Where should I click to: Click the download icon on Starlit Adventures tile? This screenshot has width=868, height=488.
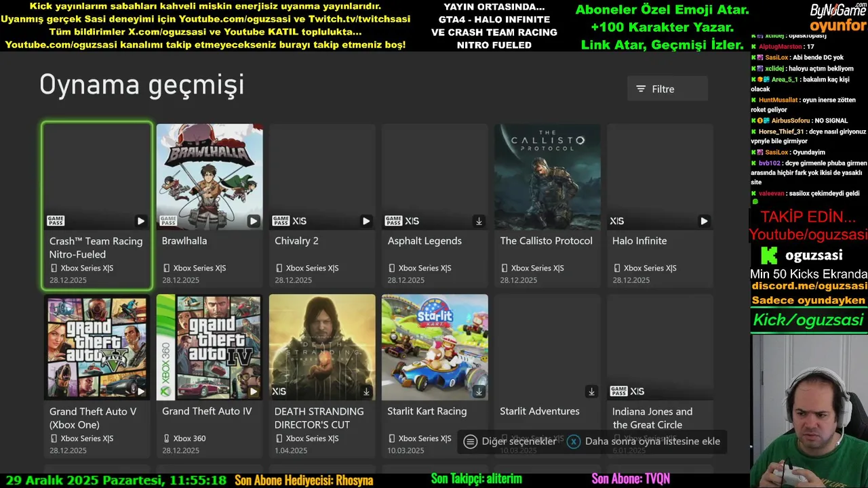(591, 391)
